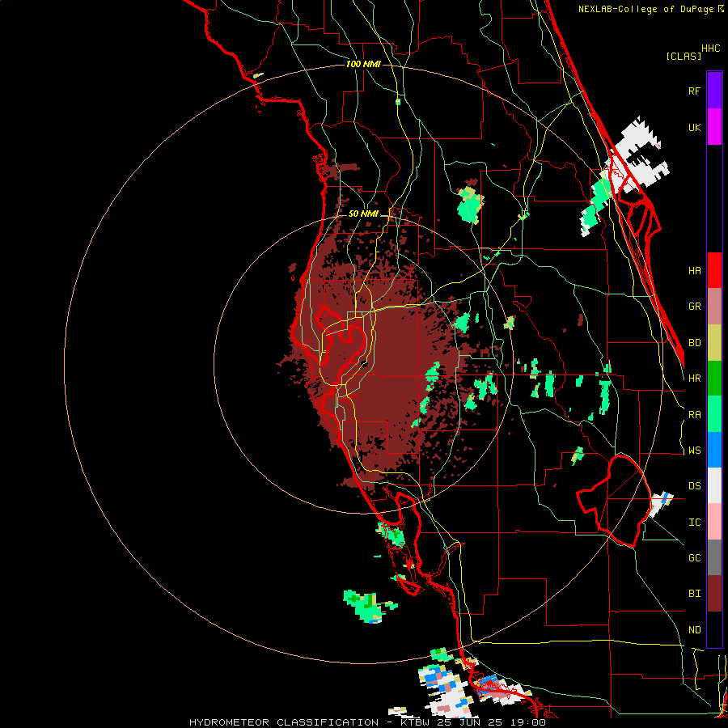The width and height of the screenshot is (728, 728).
Task: Click the blue WS legend swatch
Action: click(x=714, y=450)
